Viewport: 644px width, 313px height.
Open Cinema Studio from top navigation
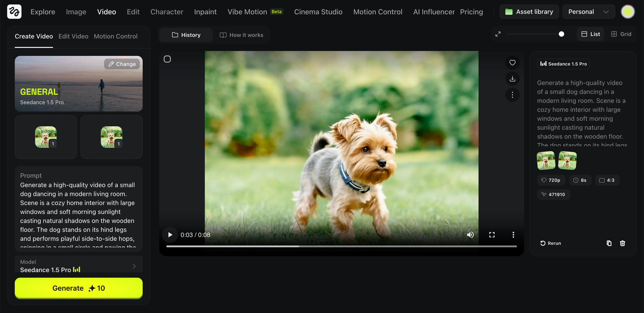[x=318, y=12]
